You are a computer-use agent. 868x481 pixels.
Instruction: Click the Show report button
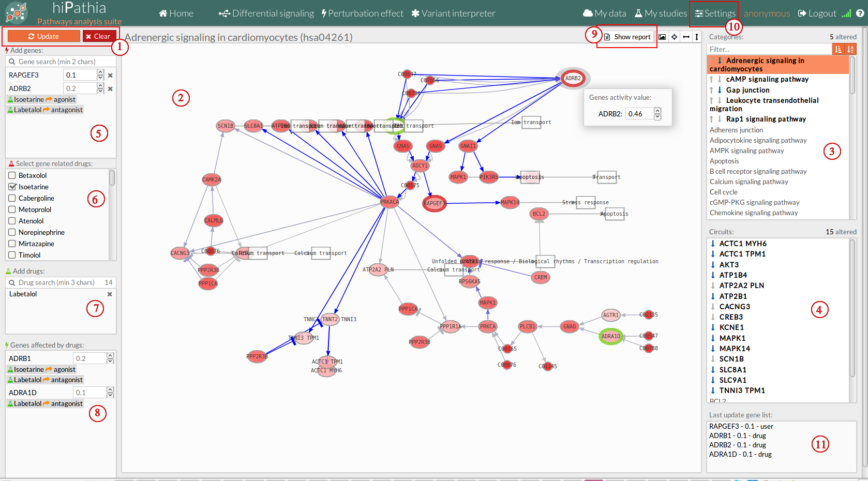coord(627,37)
